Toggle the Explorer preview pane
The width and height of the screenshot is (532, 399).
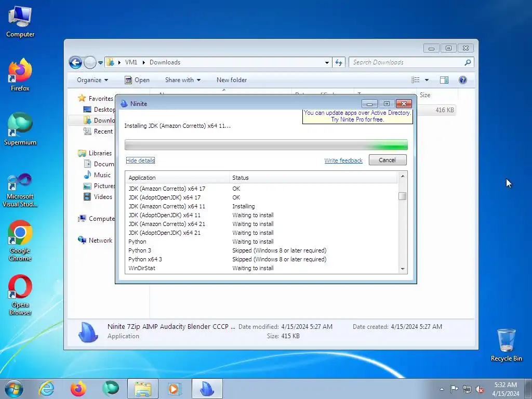click(x=444, y=80)
